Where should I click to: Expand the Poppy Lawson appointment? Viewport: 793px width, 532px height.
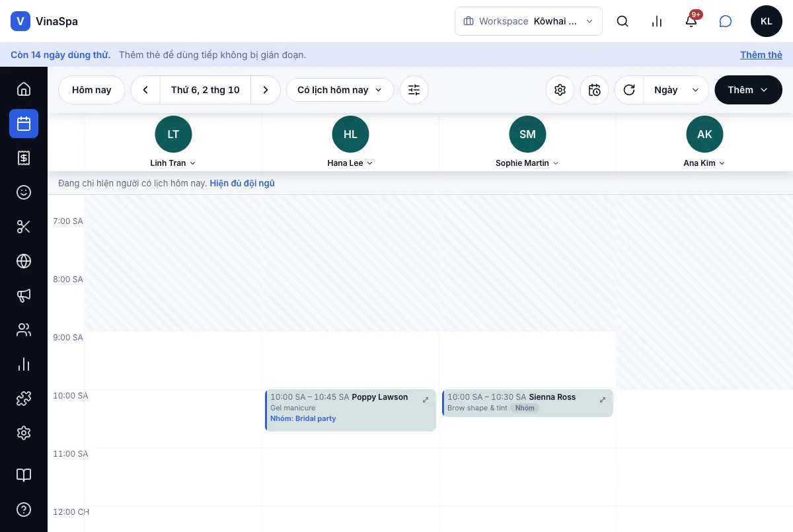click(426, 400)
